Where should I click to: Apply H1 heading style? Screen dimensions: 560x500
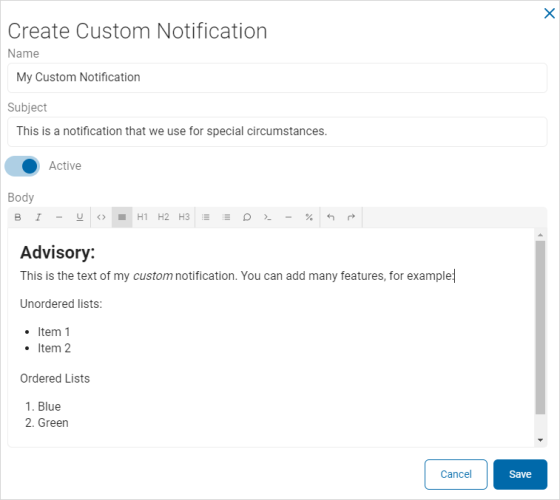click(x=142, y=217)
